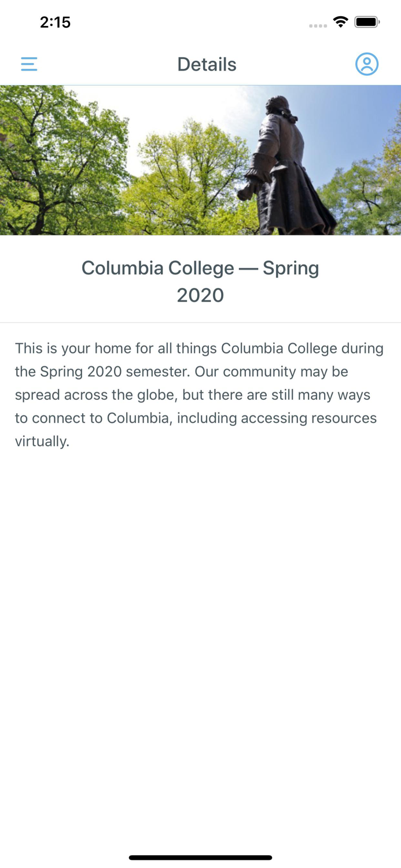This screenshot has height=868, width=401.
Task: Tap the Details title in the navigation bar
Action: (207, 64)
